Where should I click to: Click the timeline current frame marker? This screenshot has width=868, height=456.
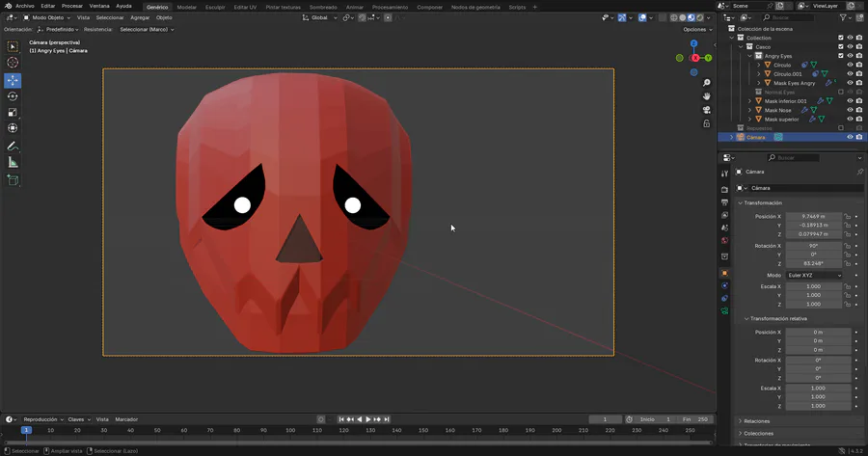point(26,430)
